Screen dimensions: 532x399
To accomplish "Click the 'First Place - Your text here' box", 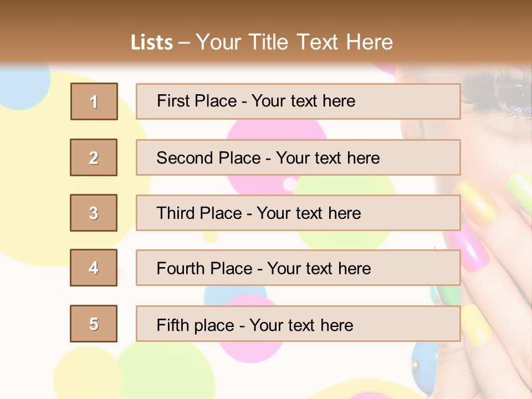I will (x=298, y=101).
